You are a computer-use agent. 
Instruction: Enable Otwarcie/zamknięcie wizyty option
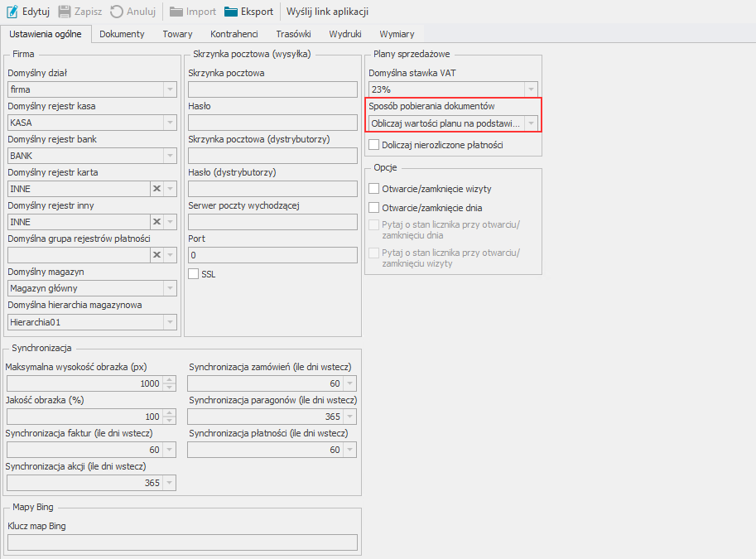(x=373, y=189)
